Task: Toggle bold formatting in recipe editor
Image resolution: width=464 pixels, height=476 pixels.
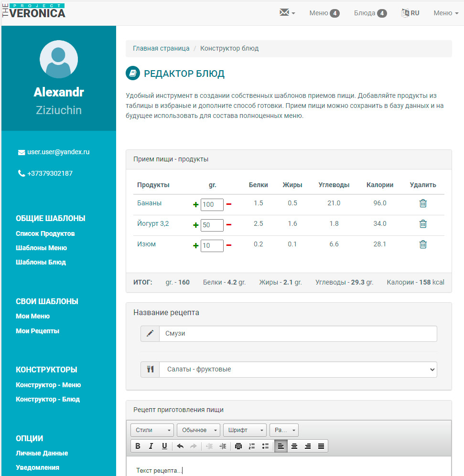Action: [138, 446]
